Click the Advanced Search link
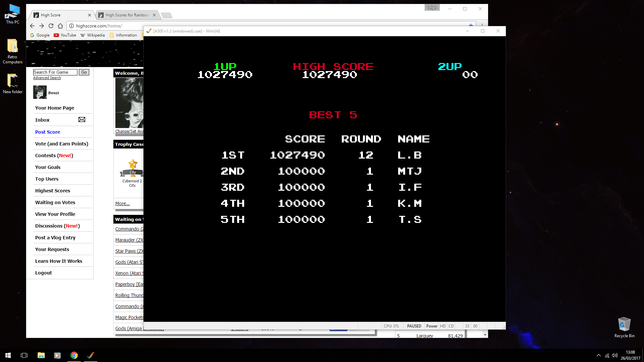 [x=47, y=78]
